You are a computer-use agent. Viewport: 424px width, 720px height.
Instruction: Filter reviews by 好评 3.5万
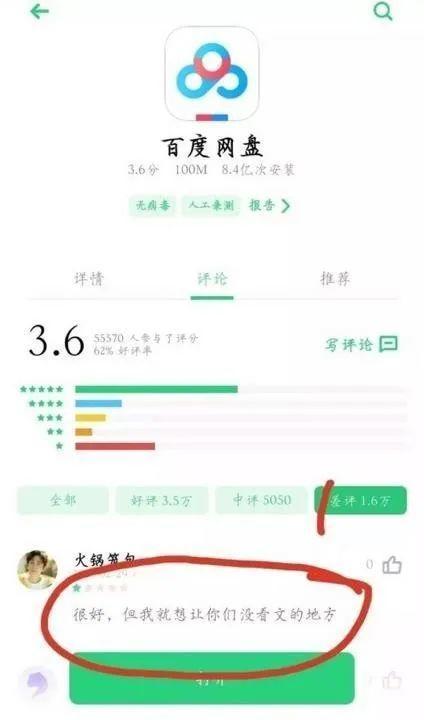click(x=162, y=500)
